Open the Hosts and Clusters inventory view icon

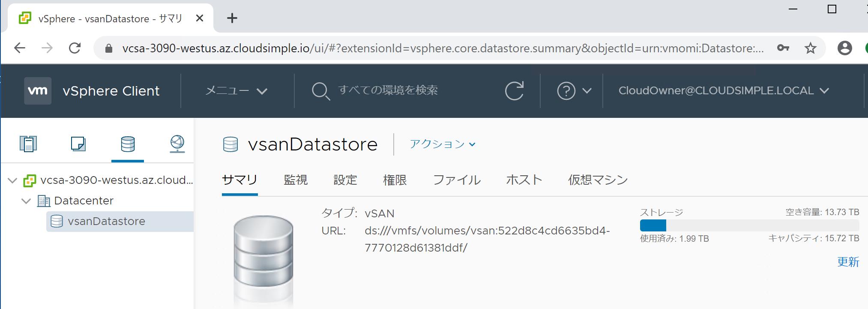click(28, 144)
